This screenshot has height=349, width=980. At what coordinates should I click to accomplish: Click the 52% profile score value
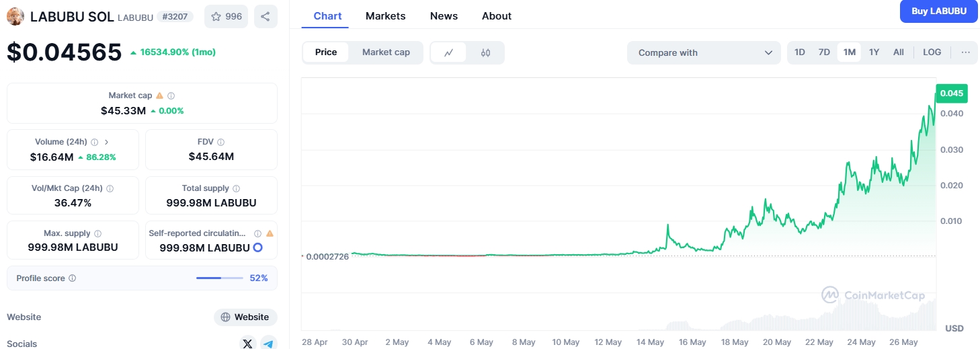(259, 278)
